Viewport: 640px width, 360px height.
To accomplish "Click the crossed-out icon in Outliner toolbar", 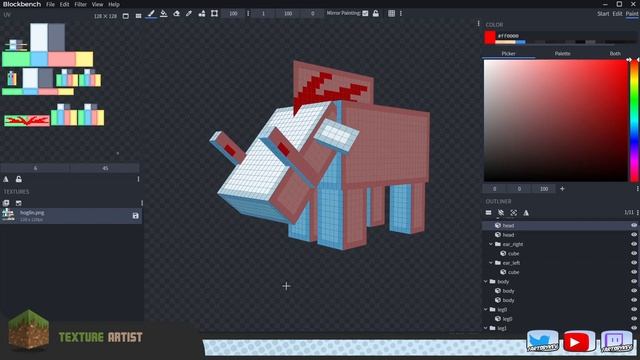I will click(x=501, y=213).
